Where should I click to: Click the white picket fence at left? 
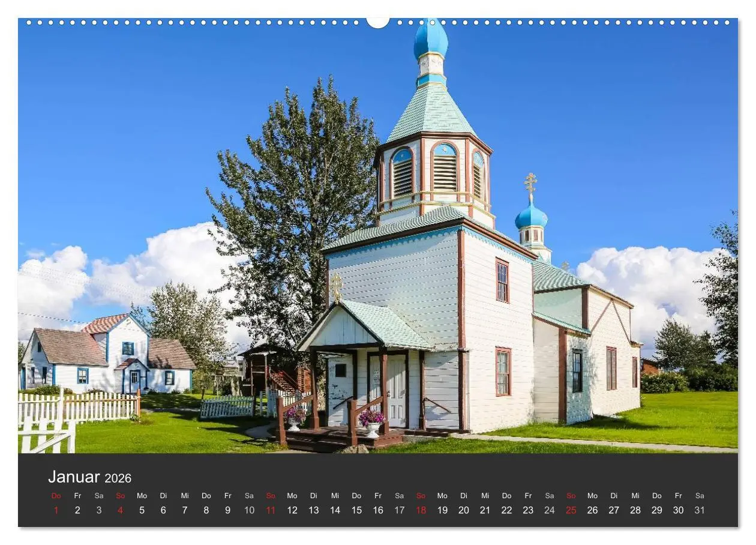pyautogui.click(x=78, y=408)
